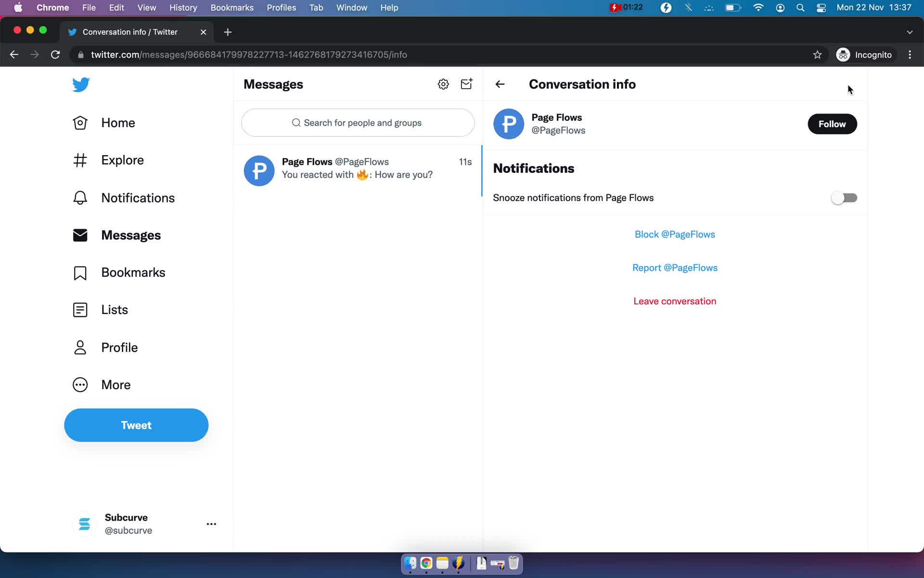Click the compose new message icon

pyautogui.click(x=466, y=84)
